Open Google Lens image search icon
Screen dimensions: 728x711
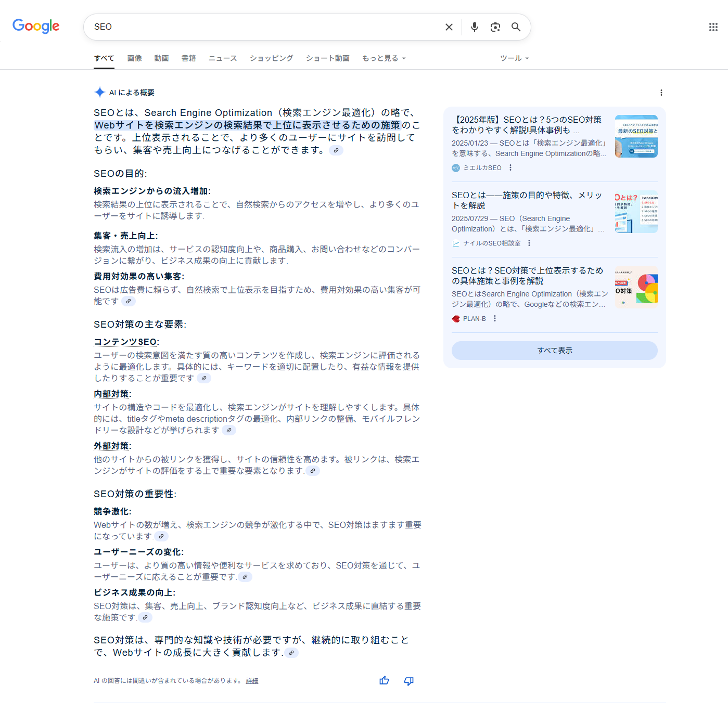(495, 27)
